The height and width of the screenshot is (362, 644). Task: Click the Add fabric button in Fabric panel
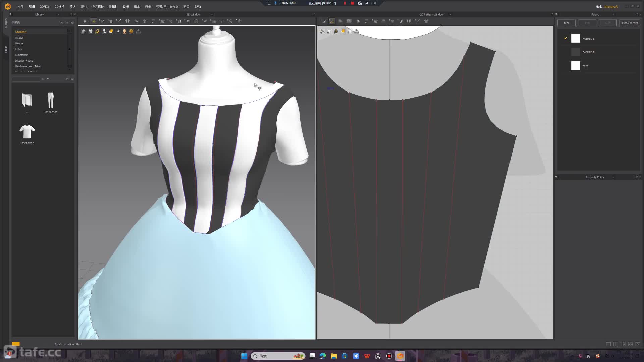coord(567,23)
